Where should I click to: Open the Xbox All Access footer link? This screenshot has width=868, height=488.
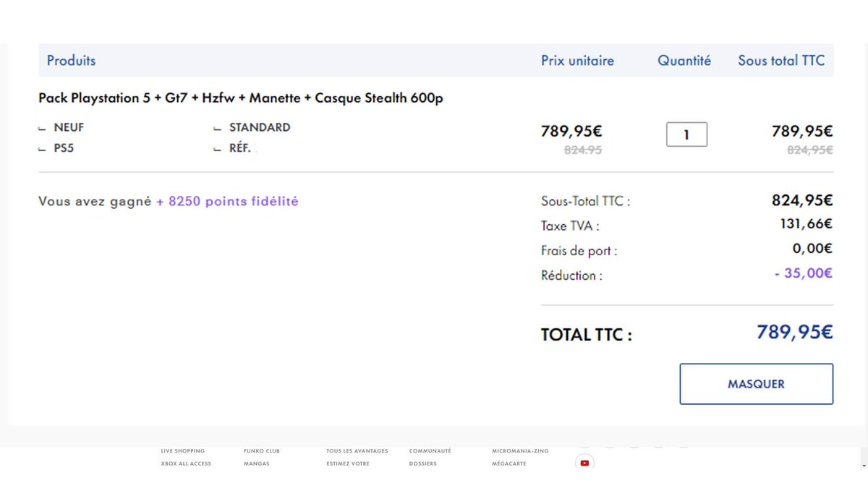tap(186, 463)
